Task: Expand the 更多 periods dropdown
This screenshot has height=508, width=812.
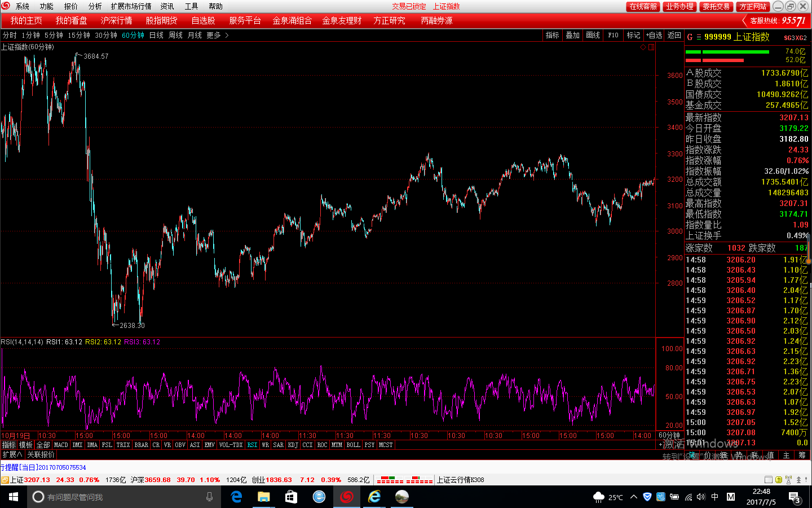Action: pyautogui.click(x=217, y=35)
